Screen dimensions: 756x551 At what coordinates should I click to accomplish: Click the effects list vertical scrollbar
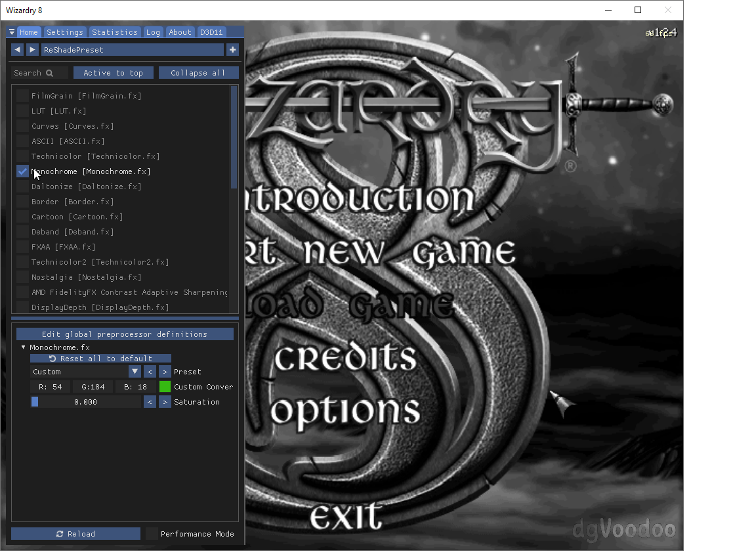point(234,137)
